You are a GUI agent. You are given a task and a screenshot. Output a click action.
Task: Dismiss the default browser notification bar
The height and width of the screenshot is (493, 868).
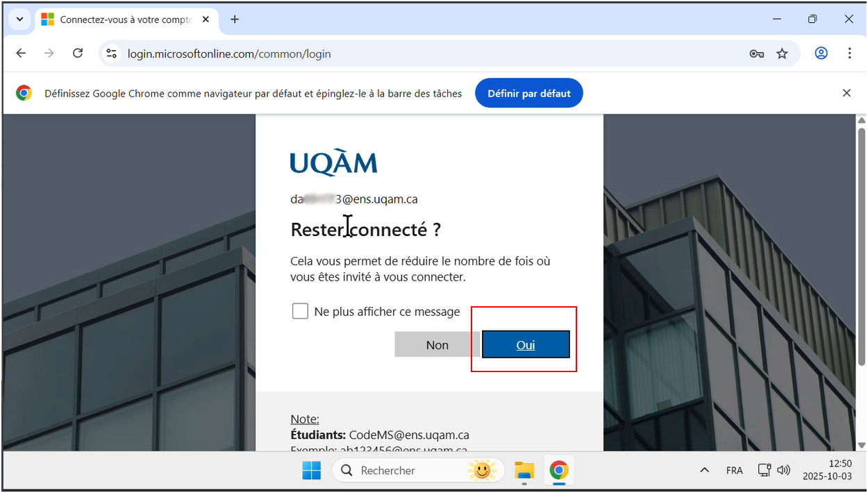pos(846,93)
